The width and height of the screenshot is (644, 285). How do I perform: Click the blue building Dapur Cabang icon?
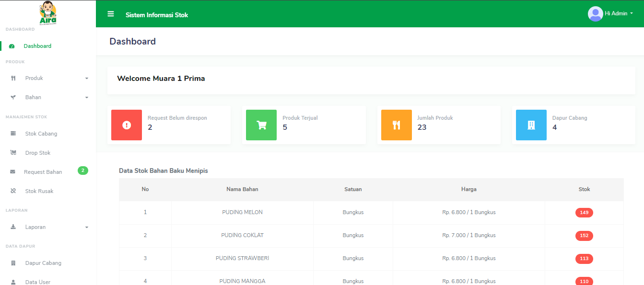click(x=531, y=125)
